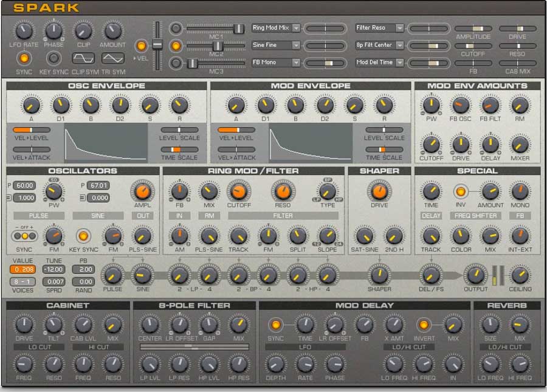Click the sine pitch field 67.01
Viewport: 547px width, 392px height.
pos(98,185)
